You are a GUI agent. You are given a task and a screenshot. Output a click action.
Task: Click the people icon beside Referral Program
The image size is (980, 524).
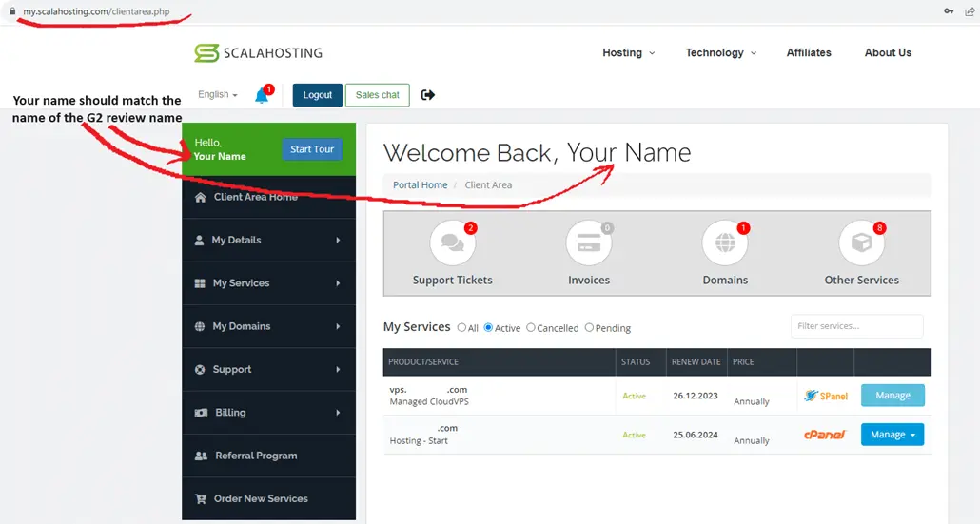[201, 456]
